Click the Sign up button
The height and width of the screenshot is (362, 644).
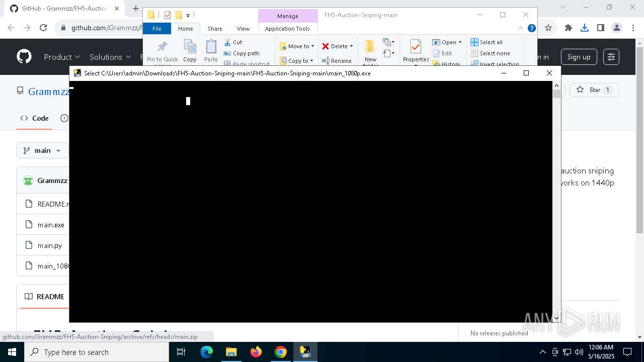pyautogui.click(x=579, y=57)
